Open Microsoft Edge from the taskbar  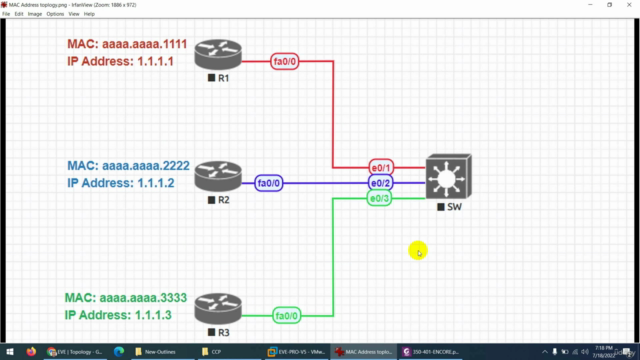click(x=119, y=351)
